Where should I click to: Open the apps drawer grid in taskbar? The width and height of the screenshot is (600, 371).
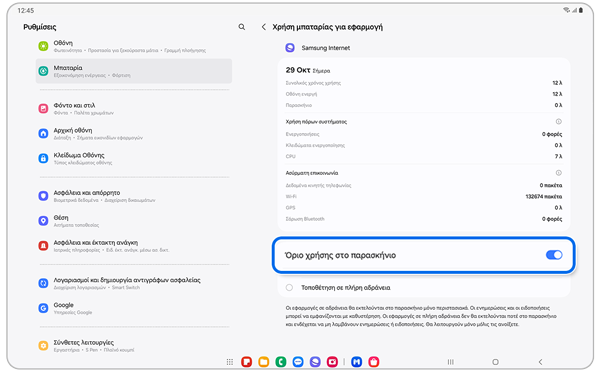click(x=230, y=362)
